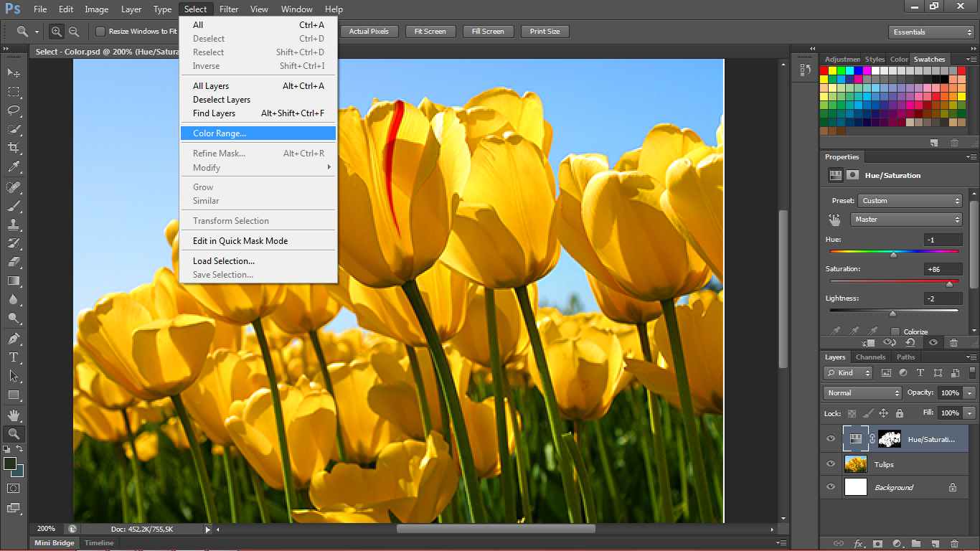Choose Edit in Quick Mask Mode
This screenshot has height=551, width=980.
(x=258, y=241)
